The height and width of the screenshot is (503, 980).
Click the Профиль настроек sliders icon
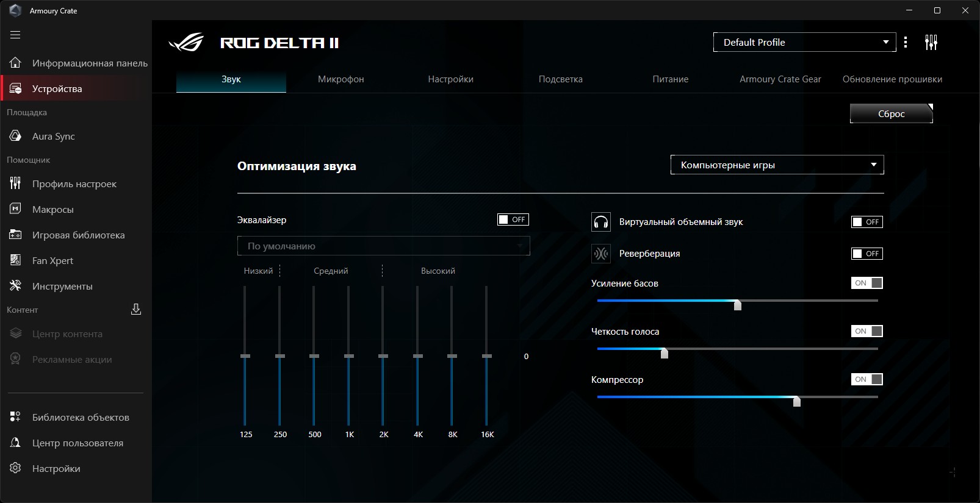tap(15, 184)
